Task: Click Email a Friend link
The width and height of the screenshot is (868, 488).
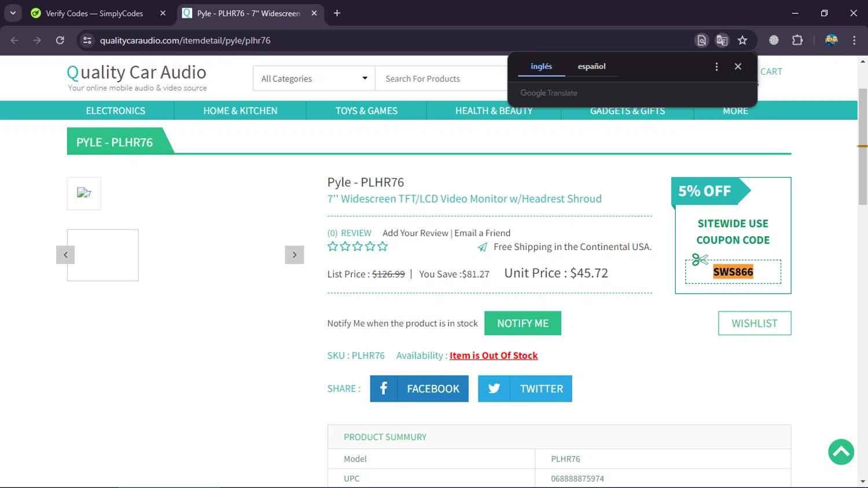Action: [x=483, y=233]
